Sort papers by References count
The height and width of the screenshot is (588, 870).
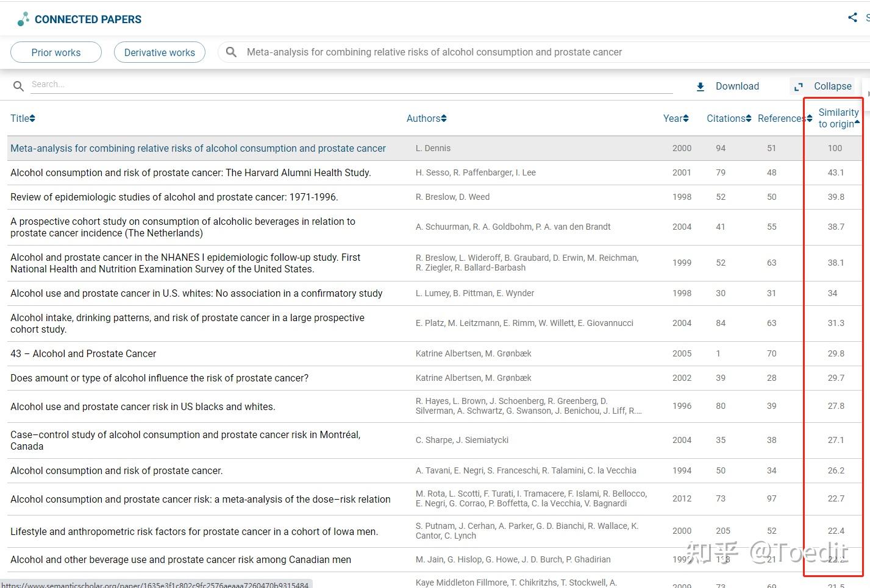[x=784, y=118]
